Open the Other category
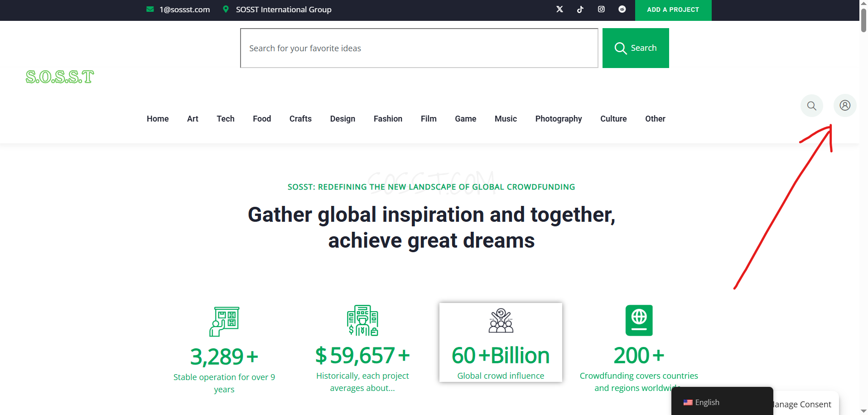The height and width of the screenshot is (415, 868). pyautogui.click(x=655, y=119)
